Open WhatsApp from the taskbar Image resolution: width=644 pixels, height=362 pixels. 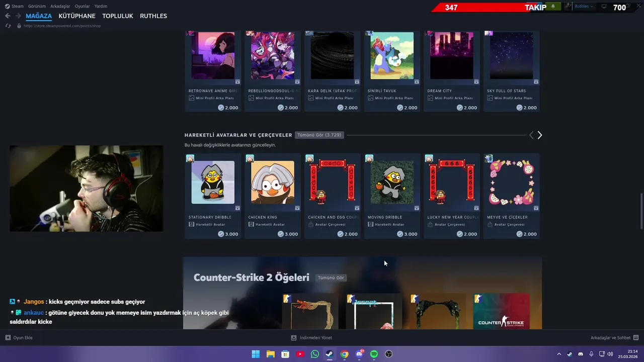coord(315,354)
